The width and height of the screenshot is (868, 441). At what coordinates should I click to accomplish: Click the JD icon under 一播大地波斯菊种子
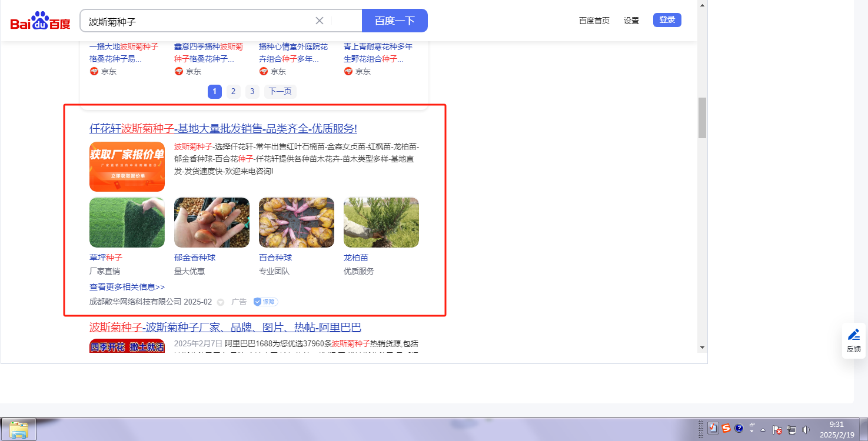coord(94,71)
